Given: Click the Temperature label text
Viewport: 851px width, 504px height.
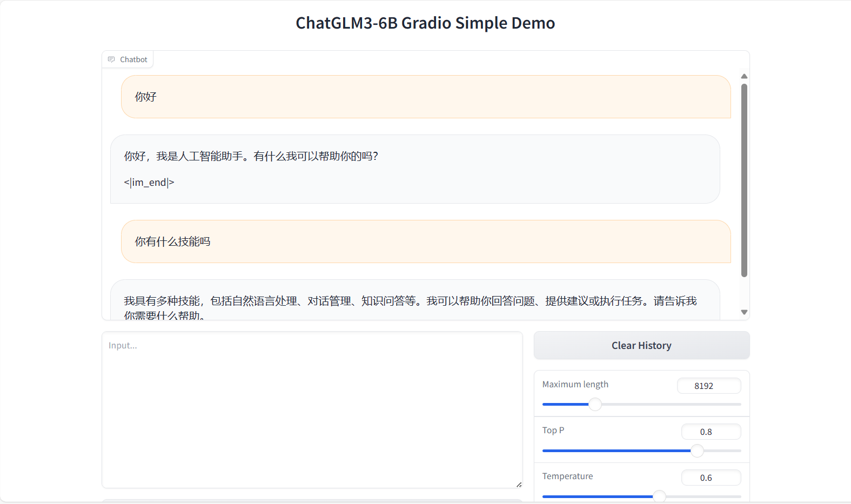Looking at the screenshot, I should pyautogui.click(x=567, y=476).
